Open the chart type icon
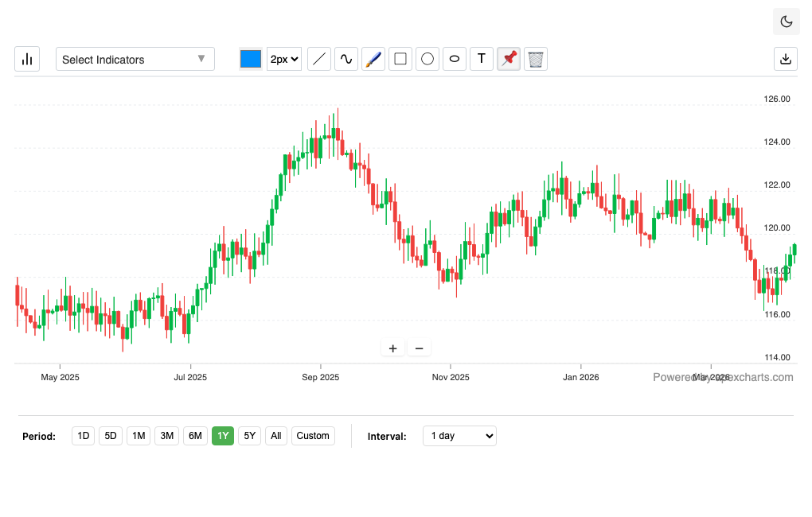The width and height of the screenshot is (812, 517). coord(27,59)
